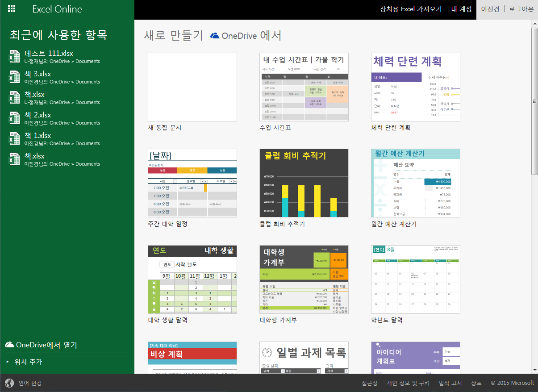This screenshot has width=538, height=392.
Task: Click the scrollbar up arrow
Action: click(534, 23)
